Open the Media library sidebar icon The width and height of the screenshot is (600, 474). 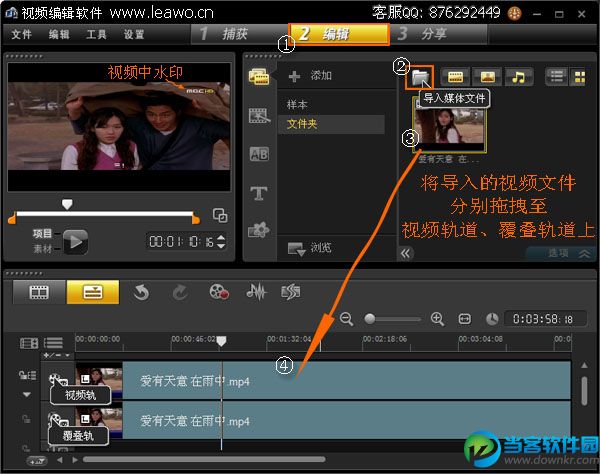click(259, 77)
